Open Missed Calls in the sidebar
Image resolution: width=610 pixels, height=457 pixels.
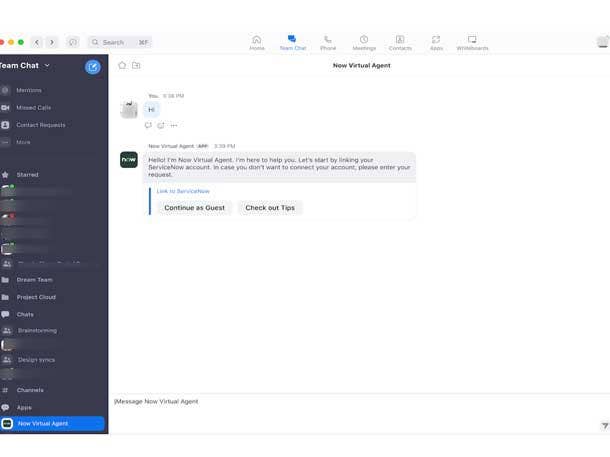(33, 107)
